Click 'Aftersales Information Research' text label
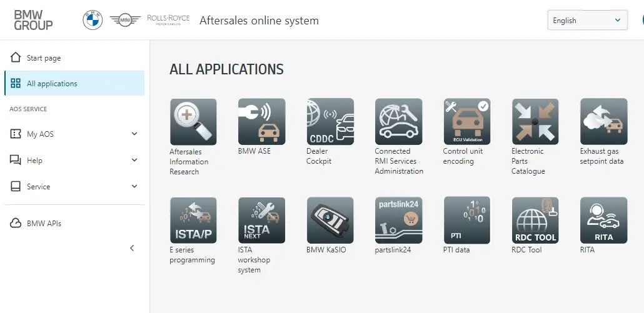 [189, 162]
